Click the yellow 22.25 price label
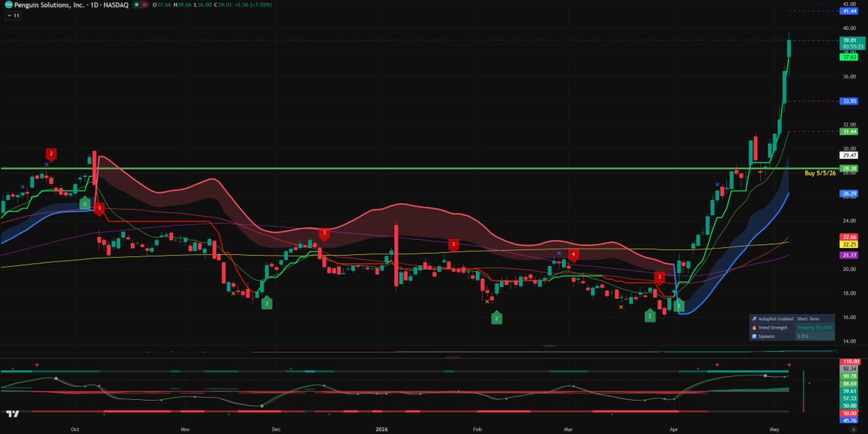The width and height of the screenshot is (868, 434). point(850,244)
